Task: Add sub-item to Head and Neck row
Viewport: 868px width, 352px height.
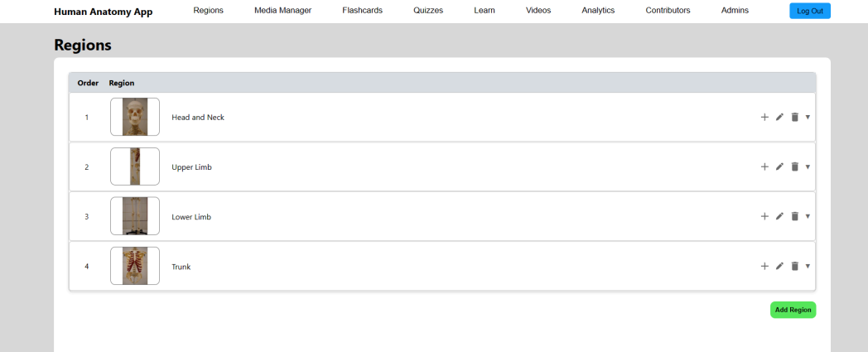Action: 764,117
